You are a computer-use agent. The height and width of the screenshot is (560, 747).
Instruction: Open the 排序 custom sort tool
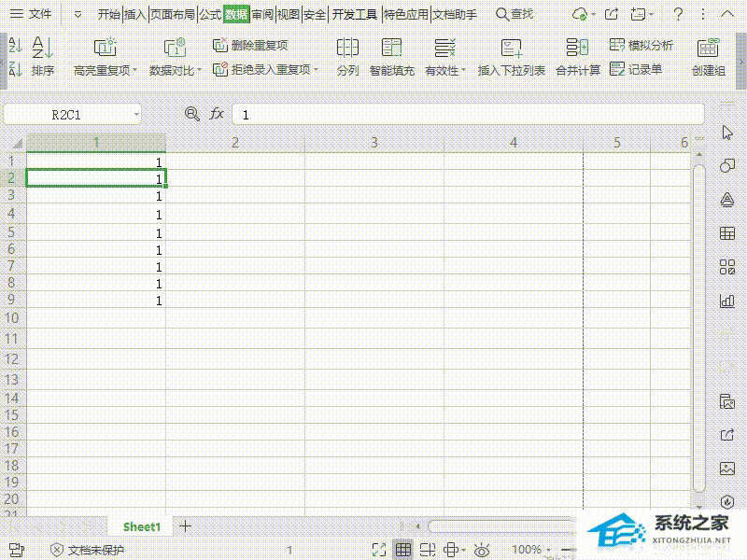pyautogui.click(x=43, y=56)
